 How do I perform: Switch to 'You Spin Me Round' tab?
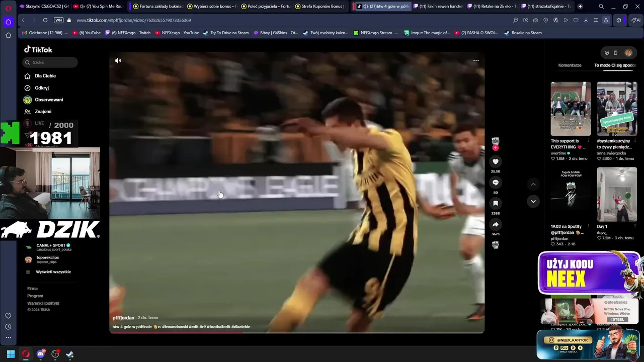[99, 7]
